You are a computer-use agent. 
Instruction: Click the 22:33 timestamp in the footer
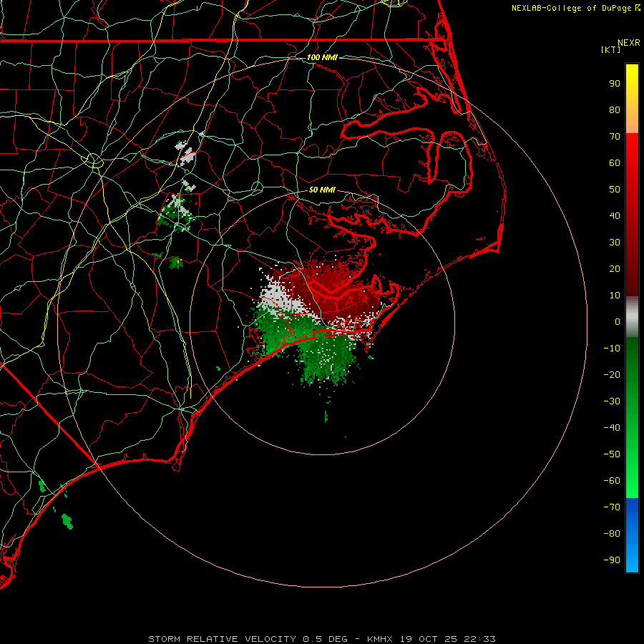click(479, 639)
